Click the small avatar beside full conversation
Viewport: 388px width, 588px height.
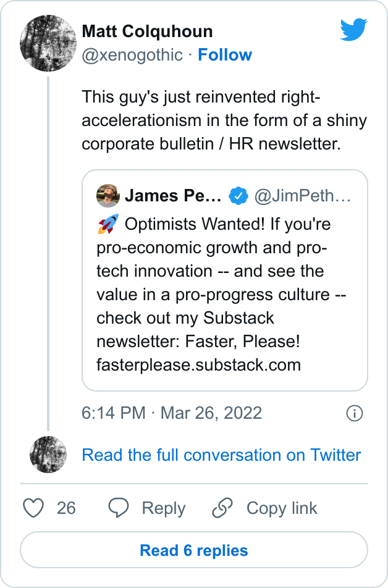point(48,455)
